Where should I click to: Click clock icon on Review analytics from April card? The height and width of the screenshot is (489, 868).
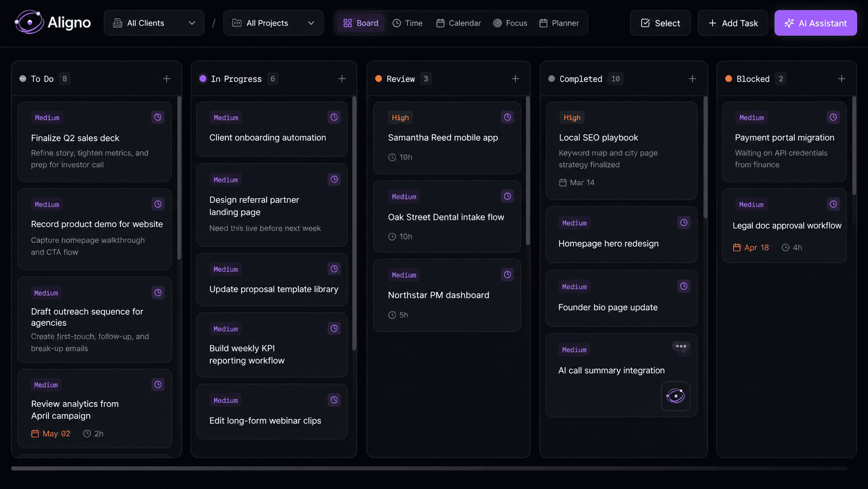[x=158, y=385]
